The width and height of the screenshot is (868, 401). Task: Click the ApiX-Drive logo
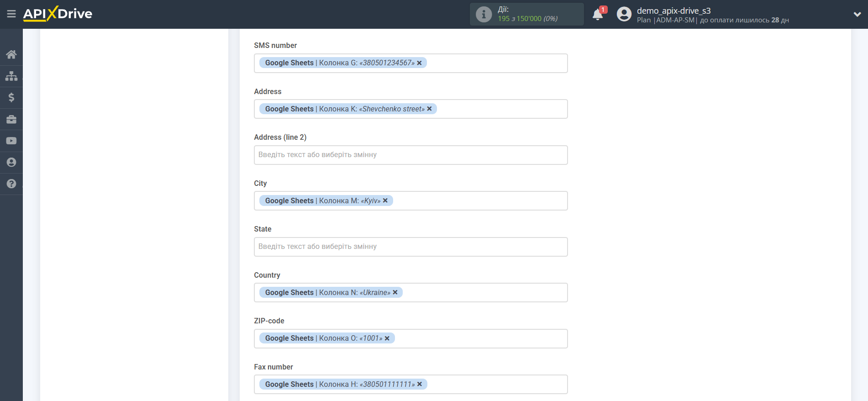(x=58, y=14)
